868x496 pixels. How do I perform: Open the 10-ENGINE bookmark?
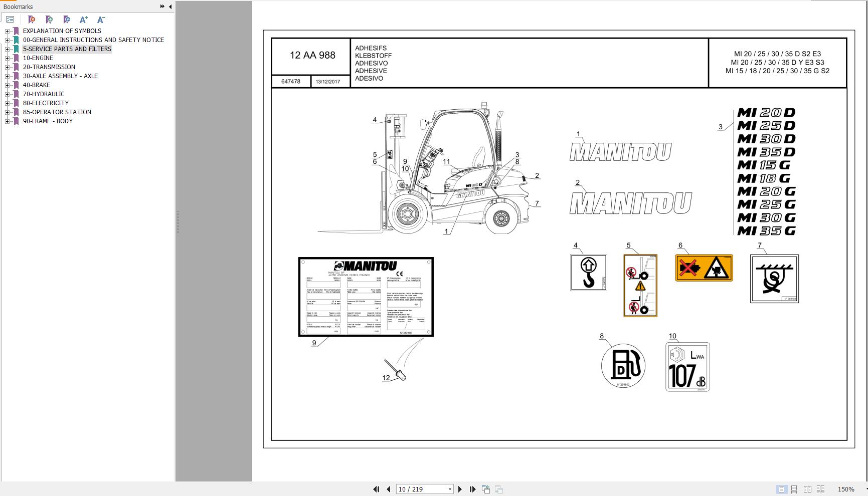pyautogui.click(x=38, y=58)
